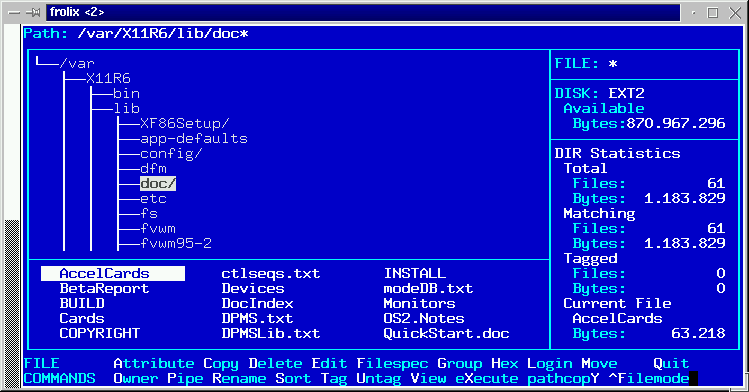The width and height of the screenshot is (749, 392).
Task: Select the OS2.Notes file
Action: coord(423,318)
